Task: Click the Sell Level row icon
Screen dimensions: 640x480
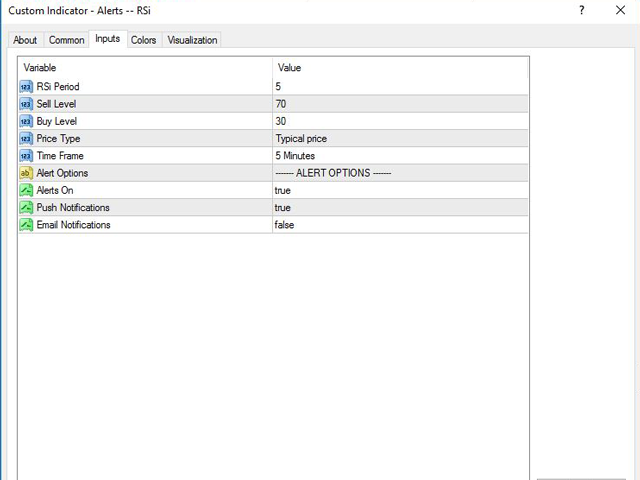Action: pos(26,104)
